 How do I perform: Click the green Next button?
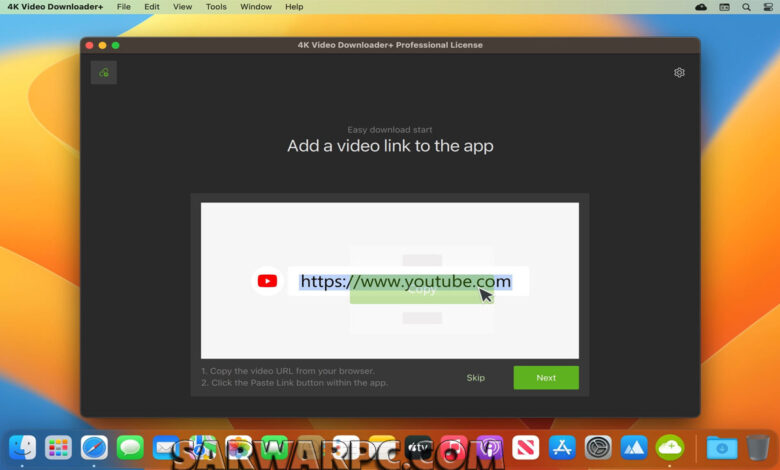546,377
